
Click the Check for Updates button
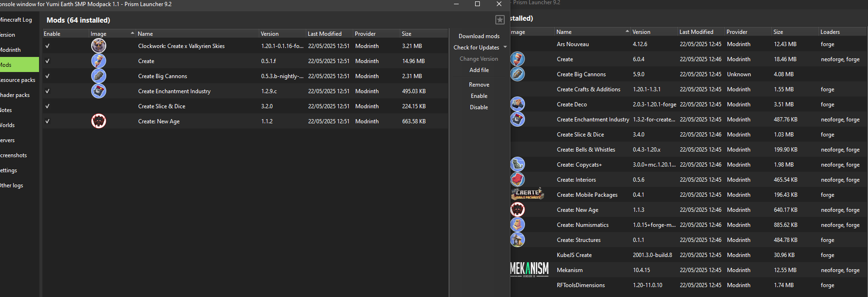click(476, 48)
